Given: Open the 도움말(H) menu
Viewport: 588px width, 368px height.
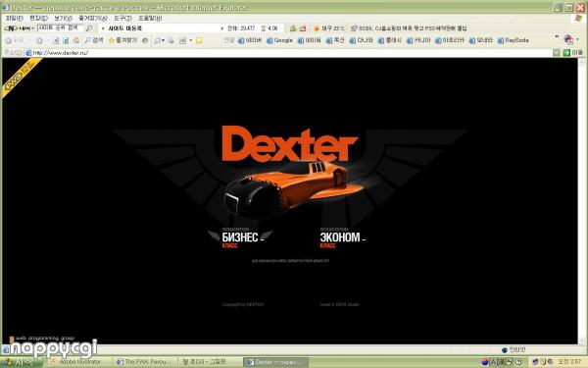Looking at the screenshot, I should tap(150, 18).
